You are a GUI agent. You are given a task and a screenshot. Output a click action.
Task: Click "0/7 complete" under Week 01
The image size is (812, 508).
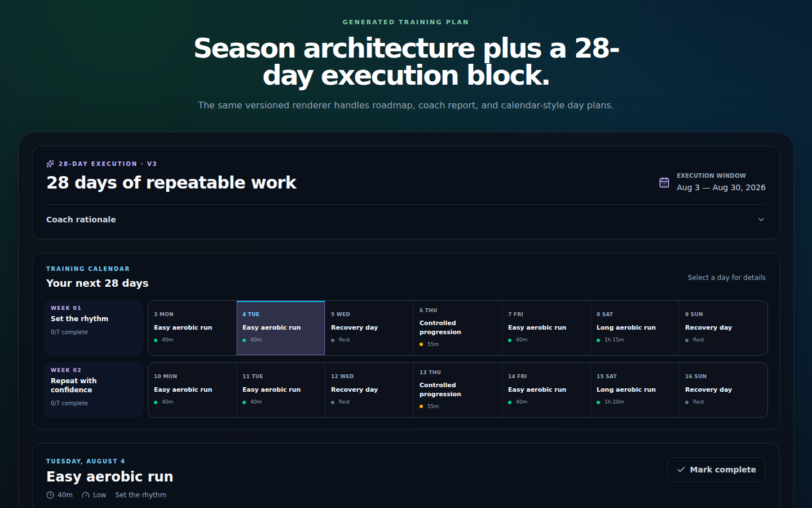pos(69,332)
